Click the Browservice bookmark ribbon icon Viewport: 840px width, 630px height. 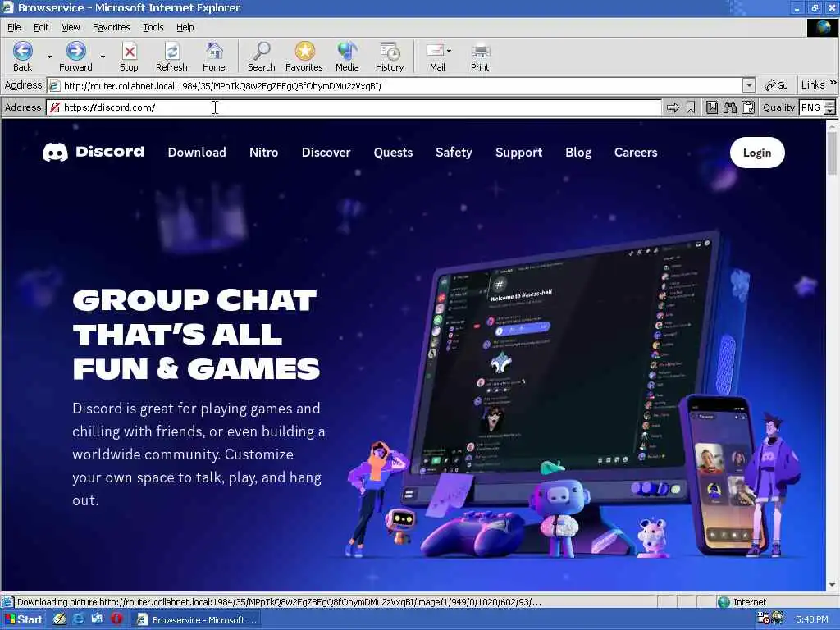tap(691, 107)
